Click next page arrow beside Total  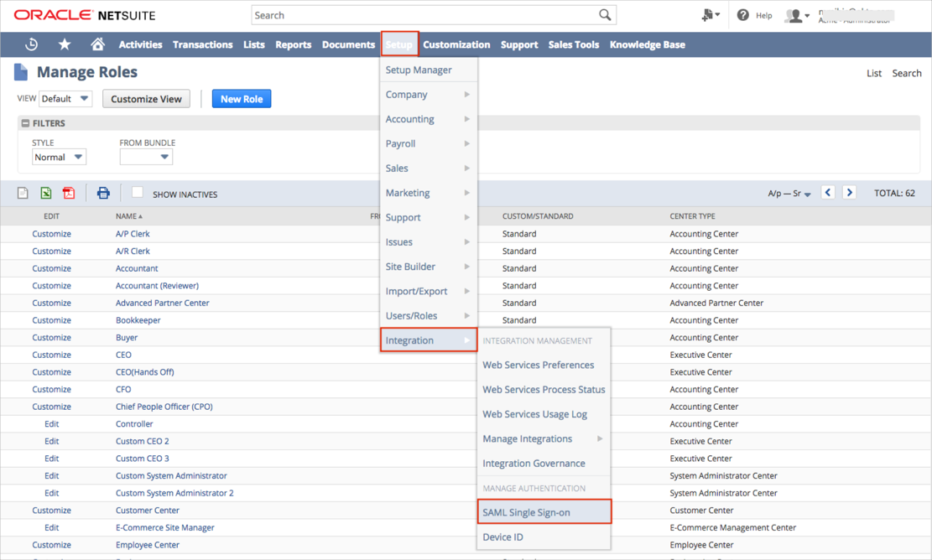[849, 193]
